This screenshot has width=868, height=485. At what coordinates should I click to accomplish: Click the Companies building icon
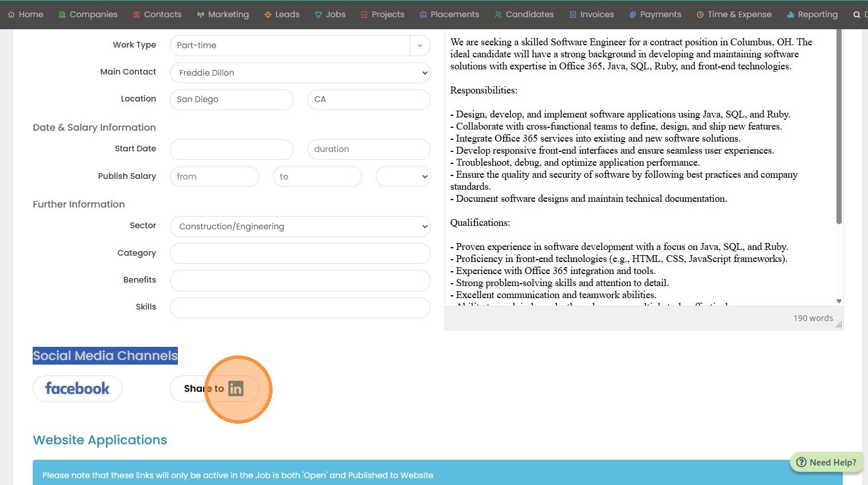click(x=62, y=14)
